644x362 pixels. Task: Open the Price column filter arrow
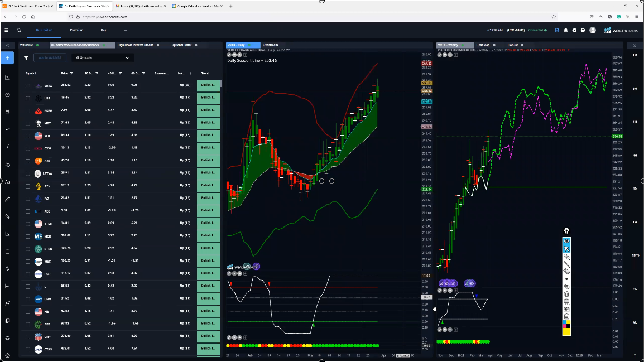71,74
